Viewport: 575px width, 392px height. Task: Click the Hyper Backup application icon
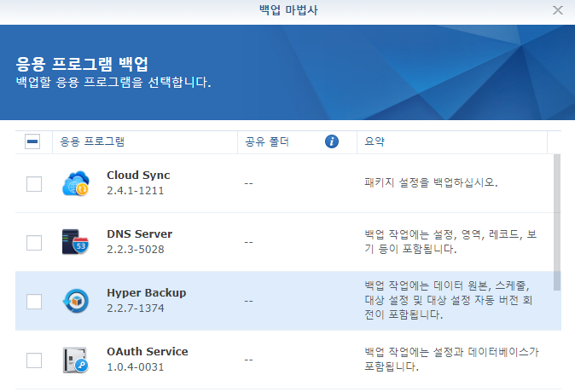[x=76, y=301]
